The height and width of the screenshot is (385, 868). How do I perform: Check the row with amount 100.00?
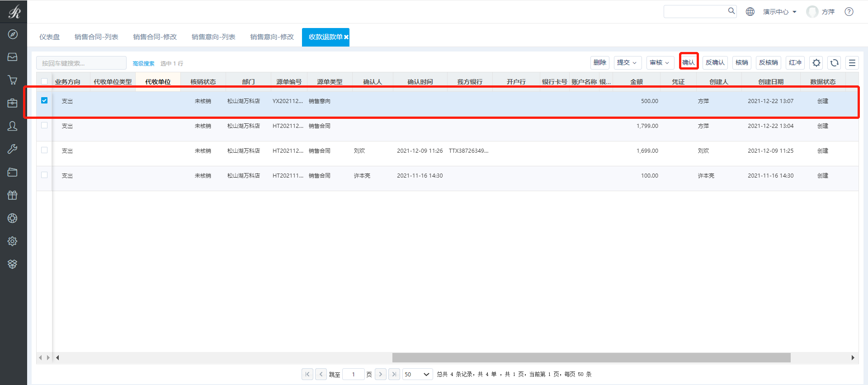click(x=44, y=175)
